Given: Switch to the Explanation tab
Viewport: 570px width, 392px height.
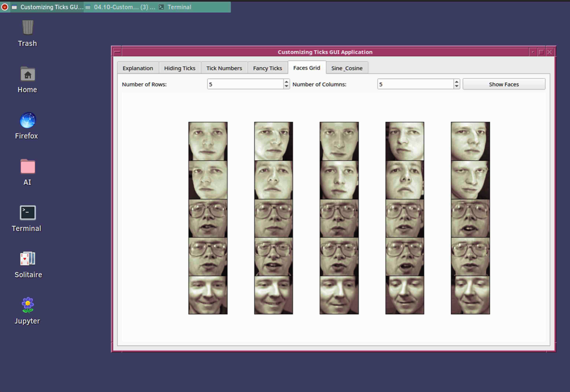Looking at the screenshot, I should [x=138, y=68].
